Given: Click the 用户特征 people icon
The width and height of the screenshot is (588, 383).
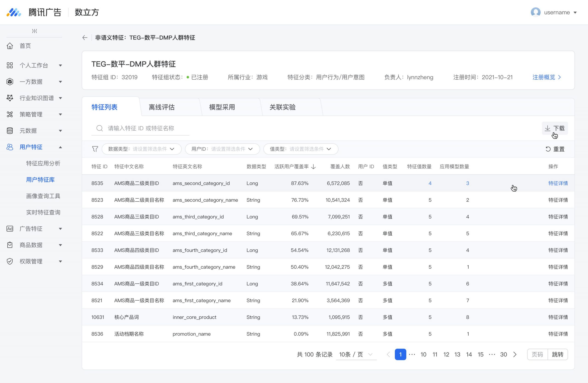Looking at the screenshot, I should [x=10, y=147].
